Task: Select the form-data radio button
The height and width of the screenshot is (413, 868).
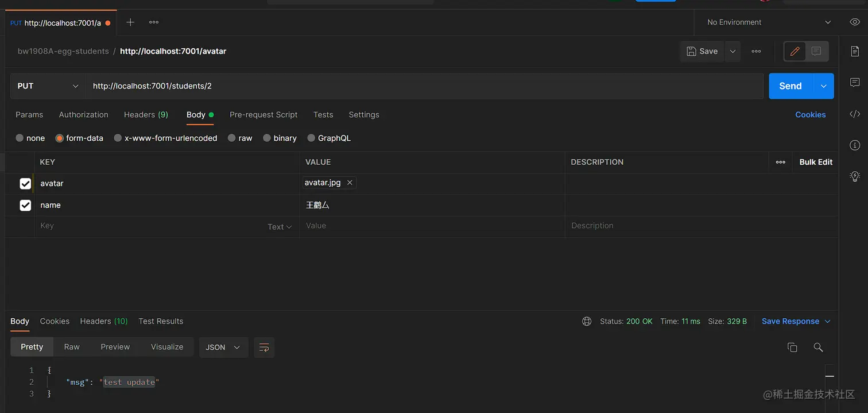Action: point(59,138)
